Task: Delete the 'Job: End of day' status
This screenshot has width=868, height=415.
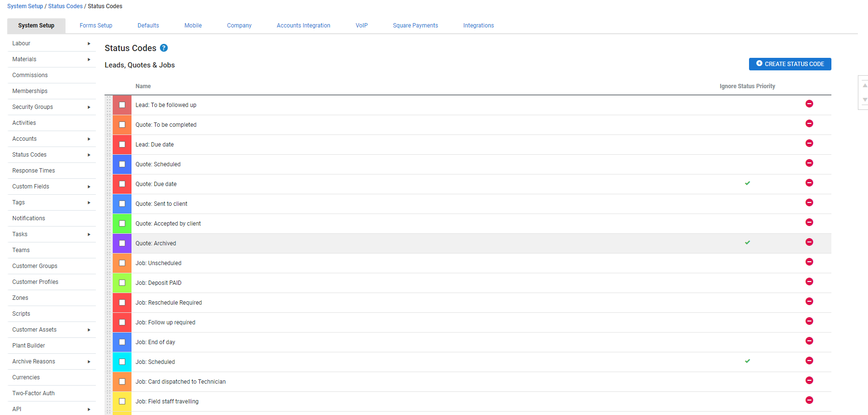Action: [x=809, y=341]
